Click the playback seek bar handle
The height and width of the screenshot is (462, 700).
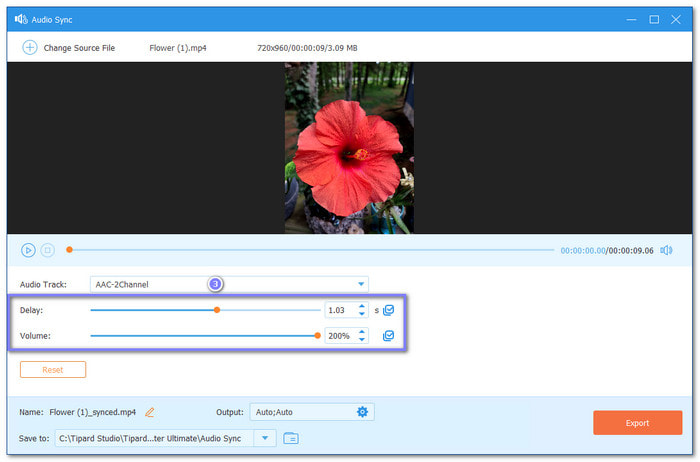tap(69, 250)
